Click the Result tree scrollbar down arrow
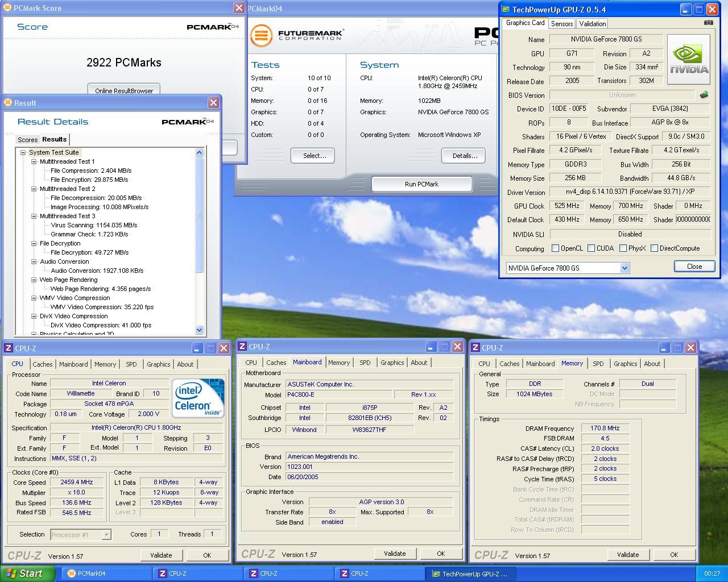This screenshot has width=728, height=582. tap(199, 330)
